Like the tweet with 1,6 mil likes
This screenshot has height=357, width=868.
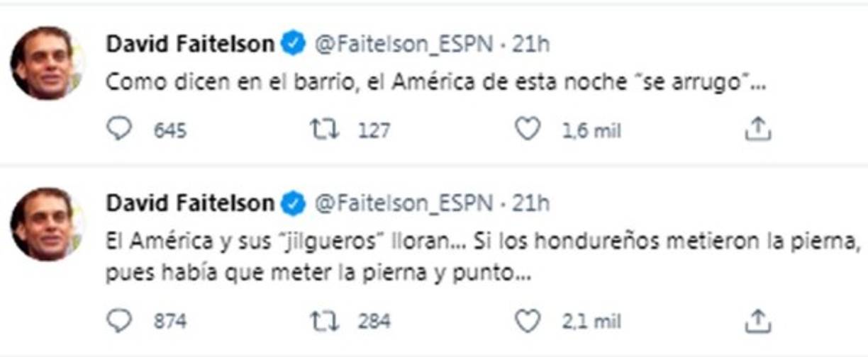[x=528, y=129]
